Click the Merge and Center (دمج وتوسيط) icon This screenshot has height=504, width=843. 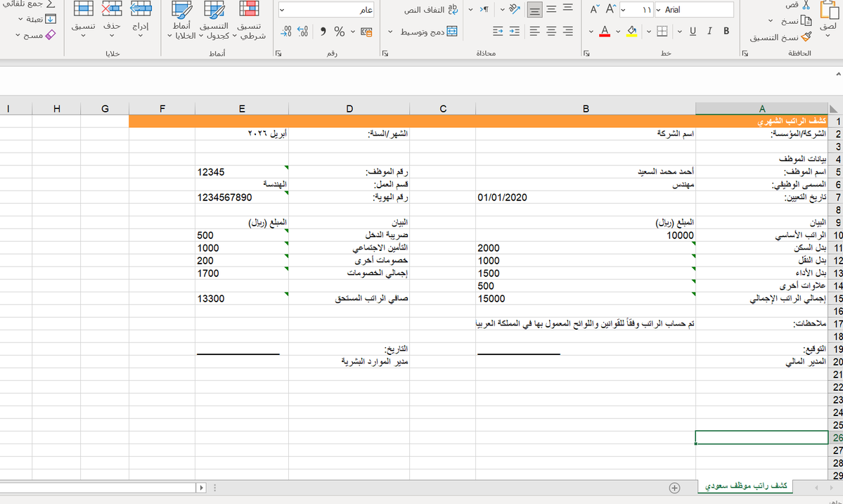coord(452,32)
